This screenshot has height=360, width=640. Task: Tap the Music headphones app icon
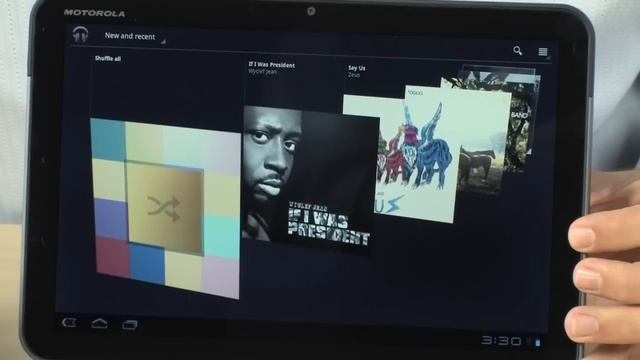pos(80,34)
